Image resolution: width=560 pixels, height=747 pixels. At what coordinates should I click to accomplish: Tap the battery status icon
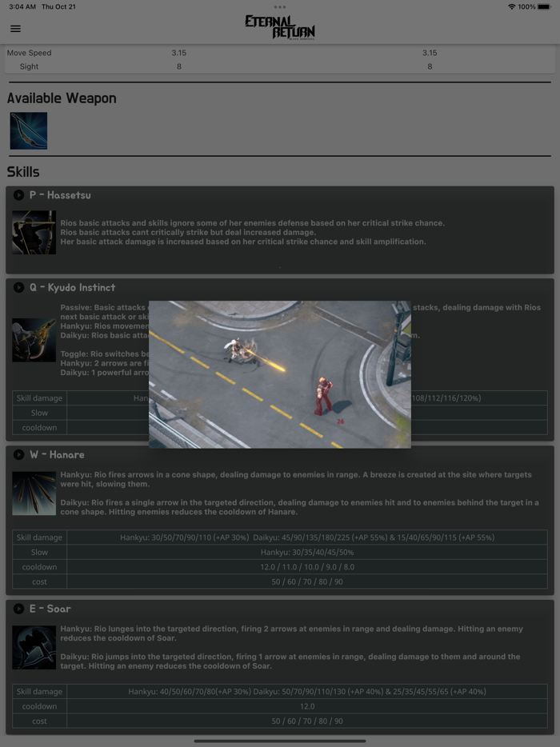[544, 6]
